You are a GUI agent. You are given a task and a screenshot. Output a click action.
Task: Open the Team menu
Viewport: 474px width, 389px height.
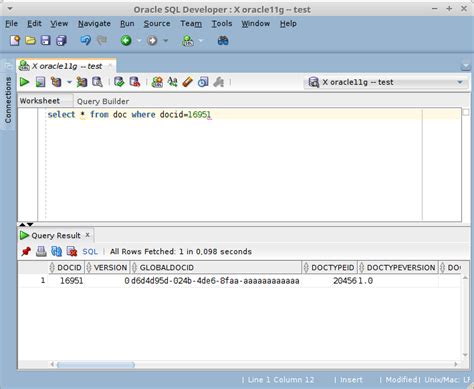pos(191,24)
